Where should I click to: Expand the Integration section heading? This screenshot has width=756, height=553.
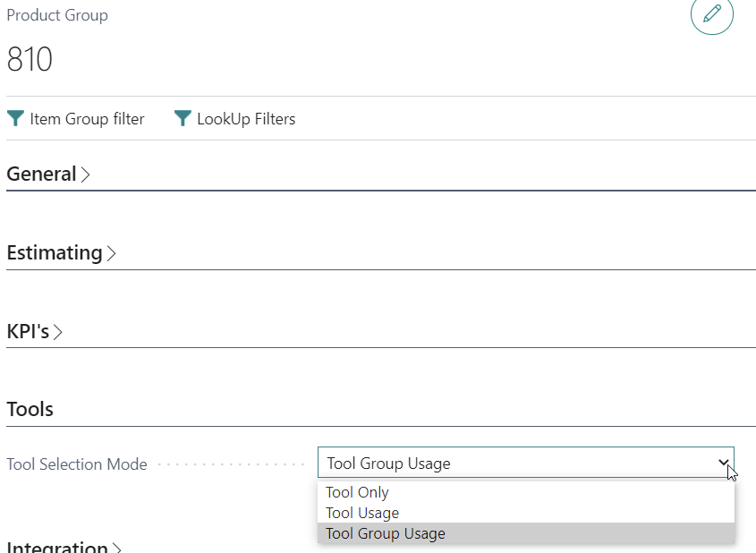57,547
